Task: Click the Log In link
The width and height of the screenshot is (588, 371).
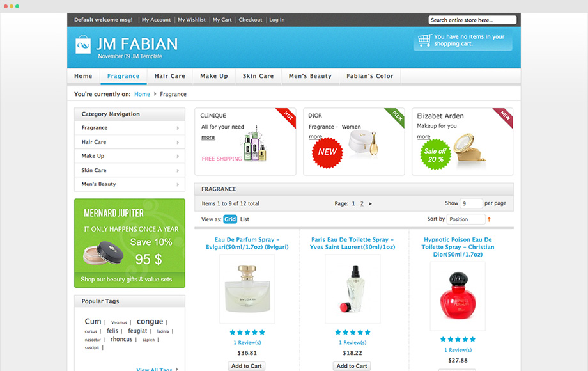Action: 277,20
